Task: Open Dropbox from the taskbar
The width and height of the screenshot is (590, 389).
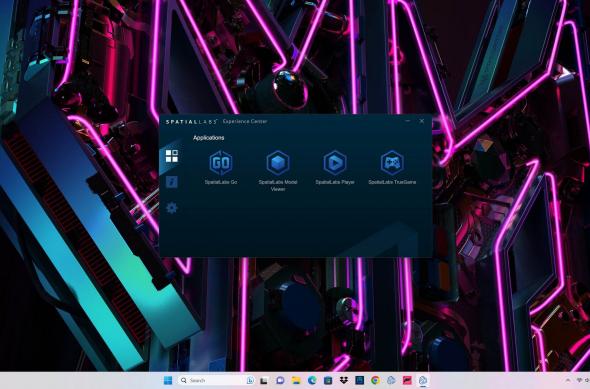Action: click(x=344, y=381)
